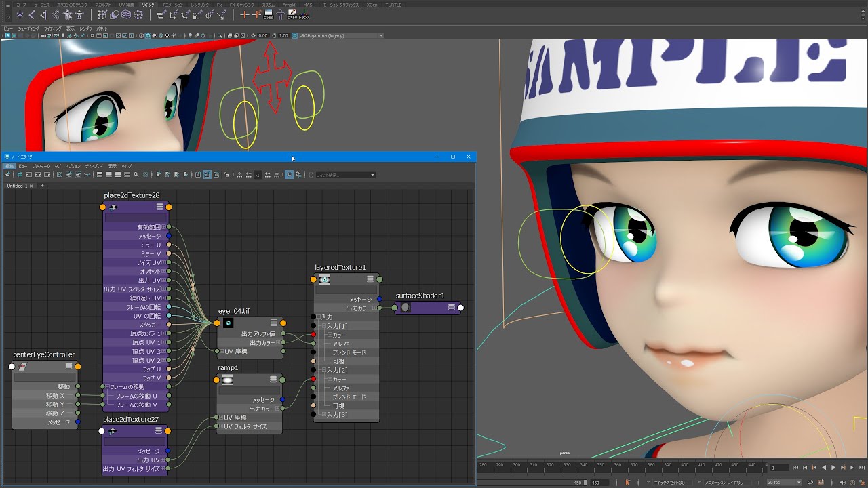
Task: Step forward one key
Action: tap(843, 468)
